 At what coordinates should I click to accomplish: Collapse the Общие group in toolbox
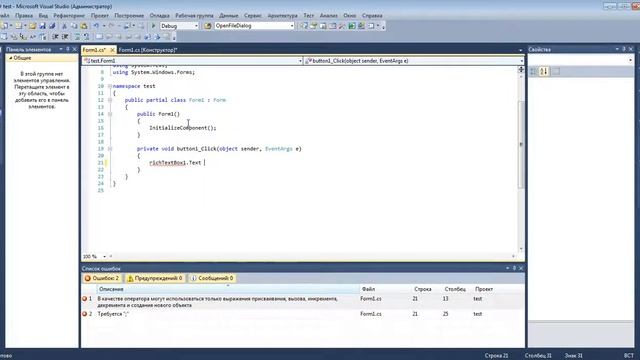tap(11, 58)
